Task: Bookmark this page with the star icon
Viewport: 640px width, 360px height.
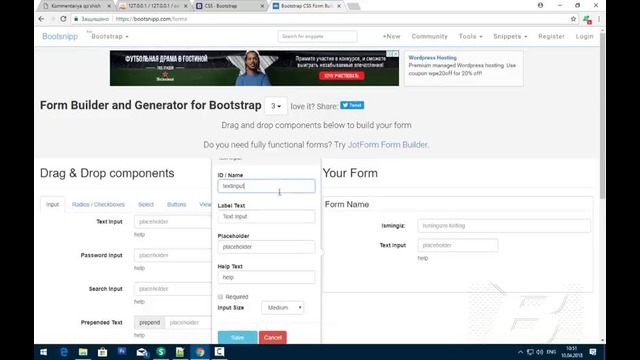Action: (573, 19)
